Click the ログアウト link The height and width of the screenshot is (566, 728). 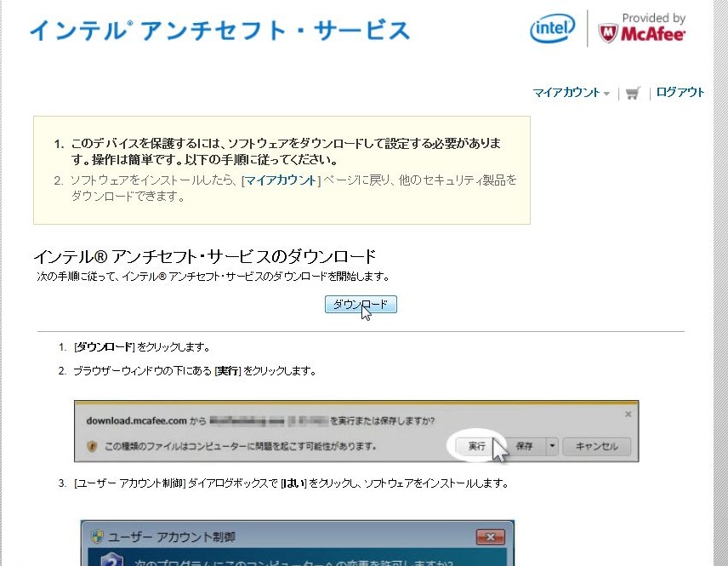coord(680,92)
